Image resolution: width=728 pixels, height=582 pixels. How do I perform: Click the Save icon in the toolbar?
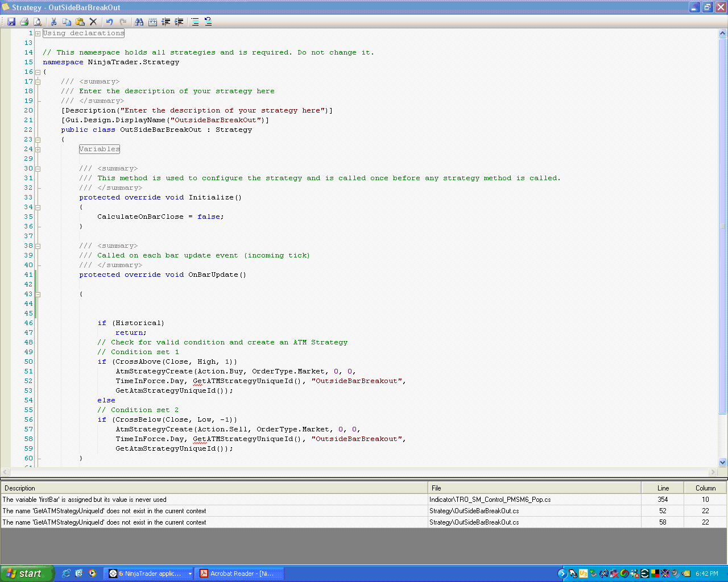click(x=11, y=22)
